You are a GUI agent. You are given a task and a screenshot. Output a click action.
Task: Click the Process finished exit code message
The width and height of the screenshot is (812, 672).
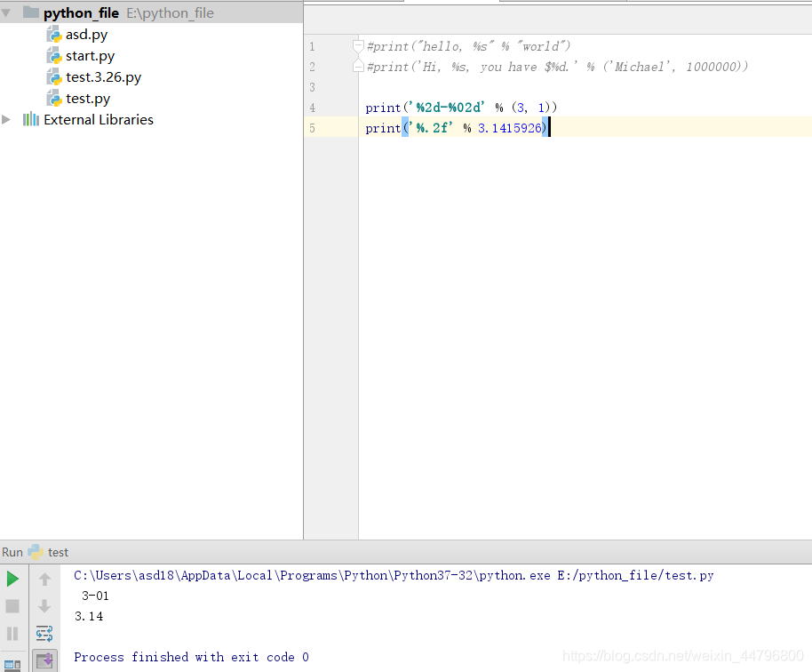(192, 657)
